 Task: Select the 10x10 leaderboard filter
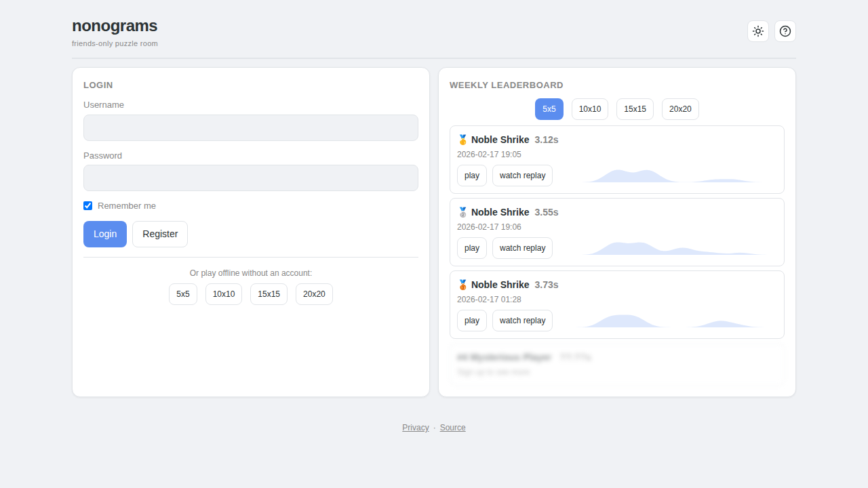589,109
